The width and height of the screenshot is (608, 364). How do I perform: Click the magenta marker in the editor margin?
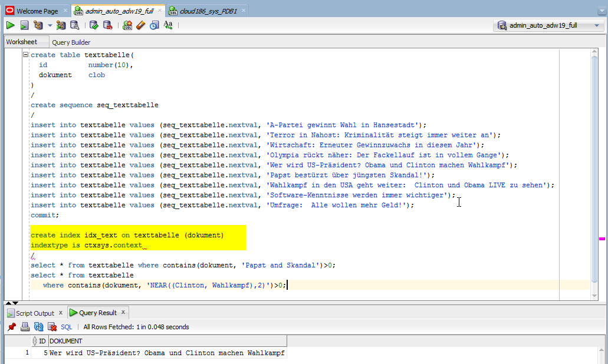(602, 239)
